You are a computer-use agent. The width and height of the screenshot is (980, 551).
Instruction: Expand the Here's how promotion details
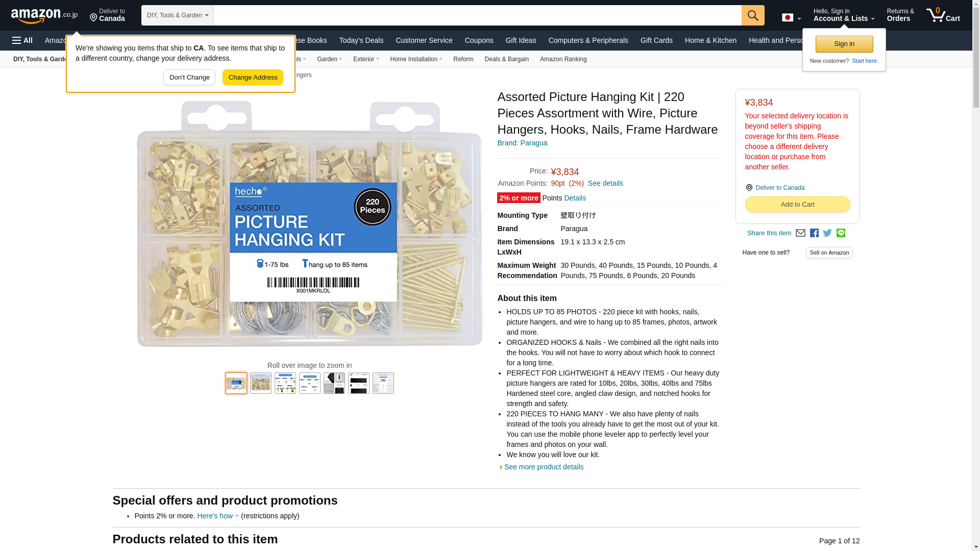click(218, 516)
